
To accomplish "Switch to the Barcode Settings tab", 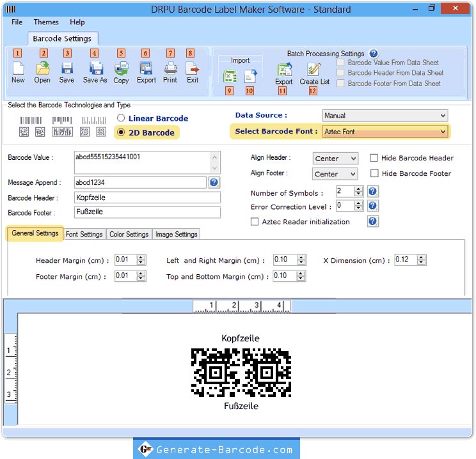I will (62, 38).
